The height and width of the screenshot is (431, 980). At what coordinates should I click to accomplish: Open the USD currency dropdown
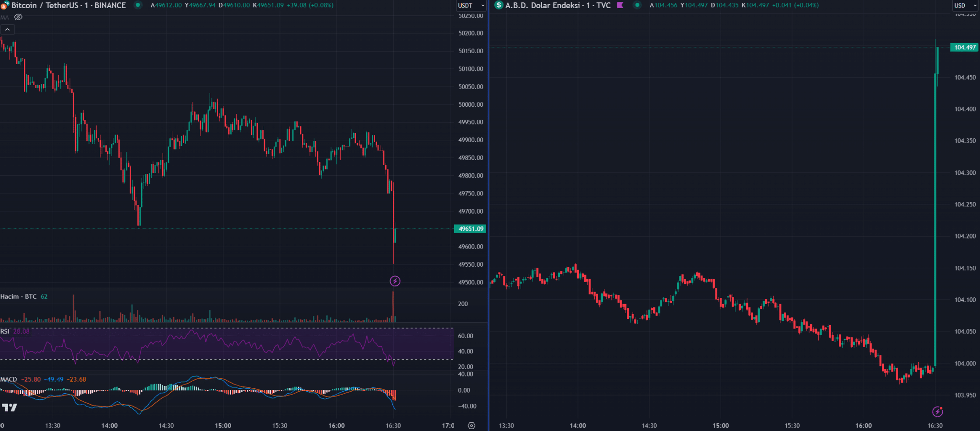click(965, 6)
